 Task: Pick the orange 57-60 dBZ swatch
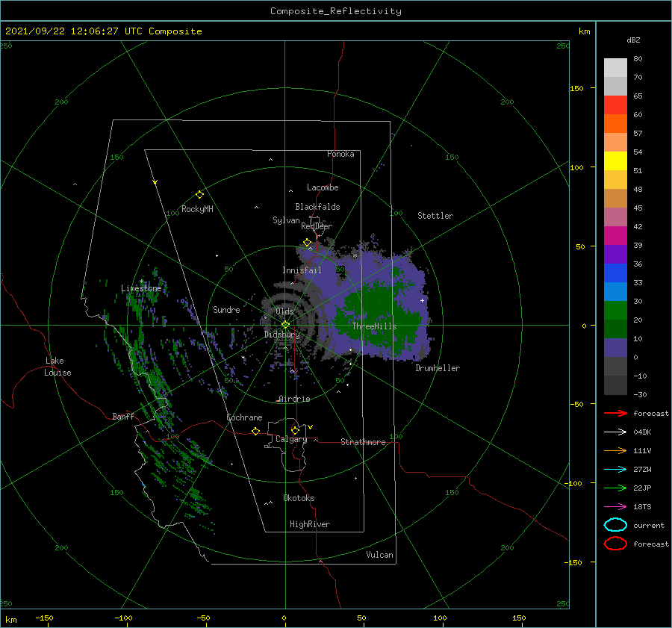[x=615, y=124]
